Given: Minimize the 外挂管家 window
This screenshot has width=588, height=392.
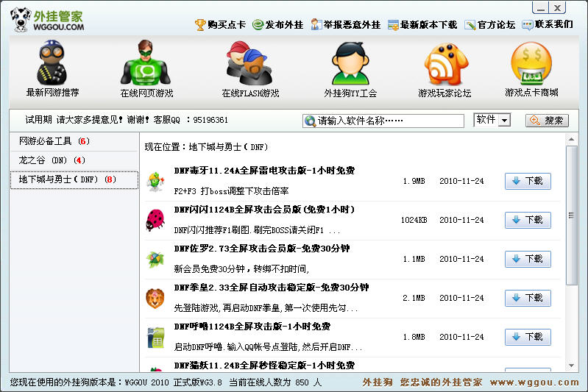Looking at the screenshot, I should pos(541,7).
